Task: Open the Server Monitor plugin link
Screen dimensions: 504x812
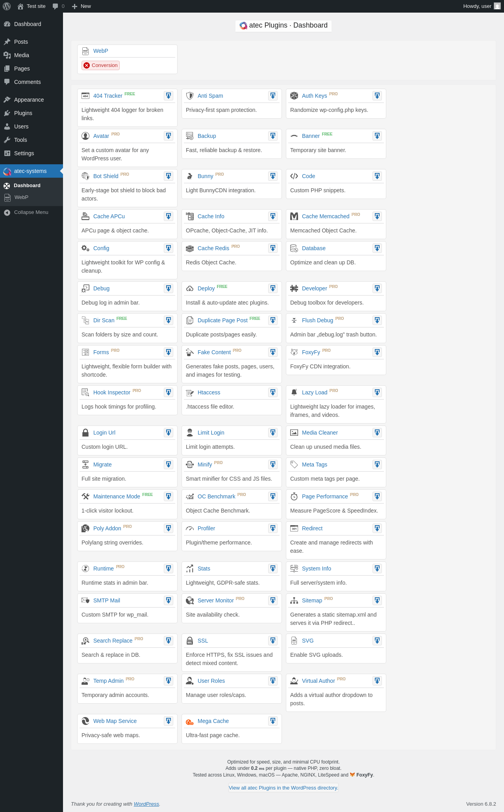Action: (216, 600)
